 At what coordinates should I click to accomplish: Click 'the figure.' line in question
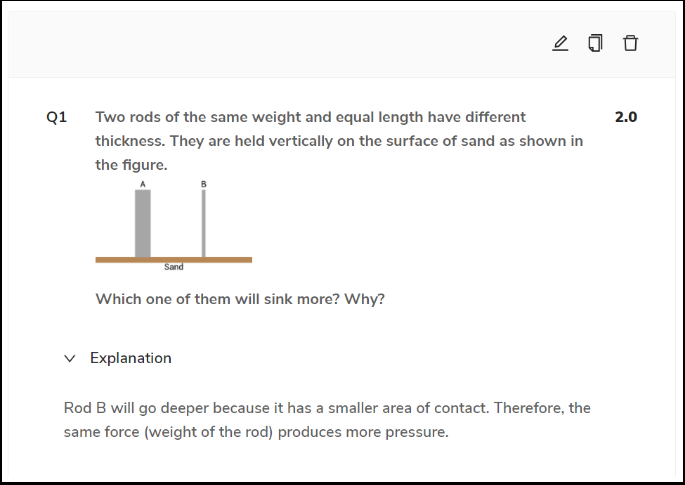131,165
